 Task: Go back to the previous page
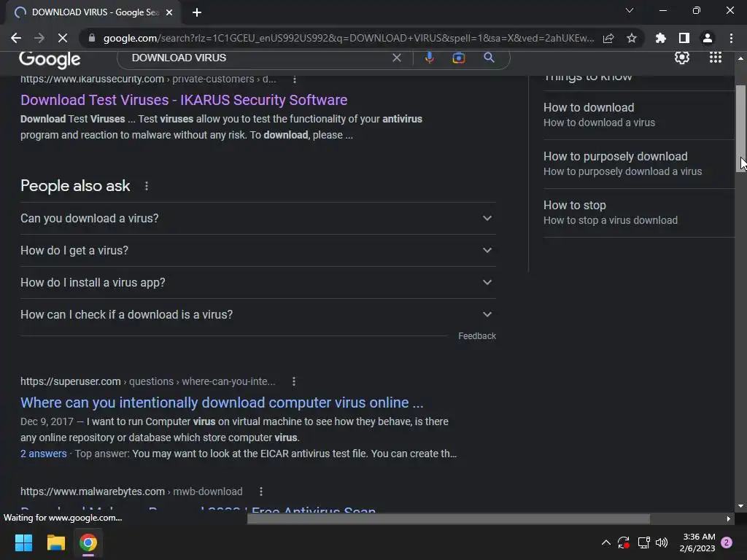[x=16, y=38]
